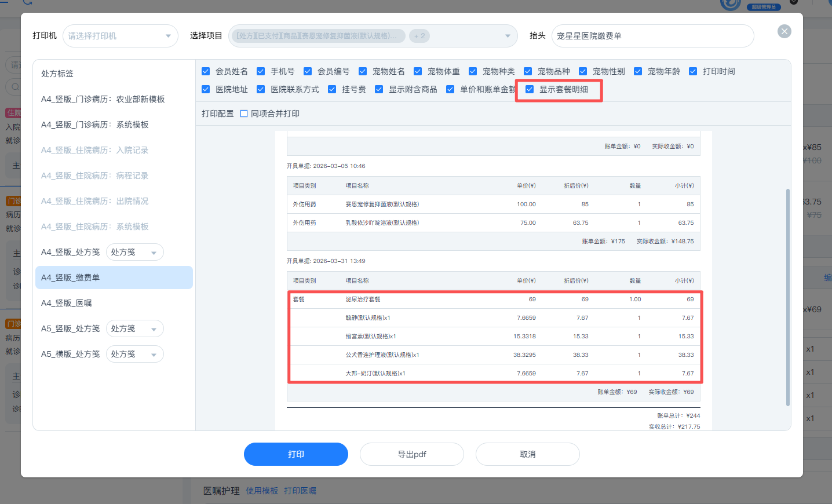832x504 pixels.
Task: Open the printer selection dropdown
Action: (120, 36)
